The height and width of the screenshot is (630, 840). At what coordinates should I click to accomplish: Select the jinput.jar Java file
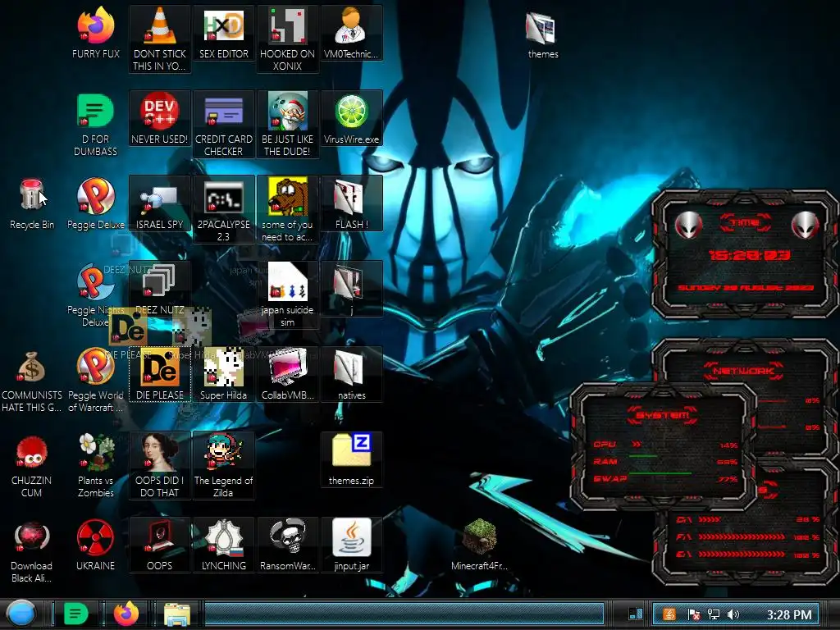pyautogui.click(x=351, y=537)
